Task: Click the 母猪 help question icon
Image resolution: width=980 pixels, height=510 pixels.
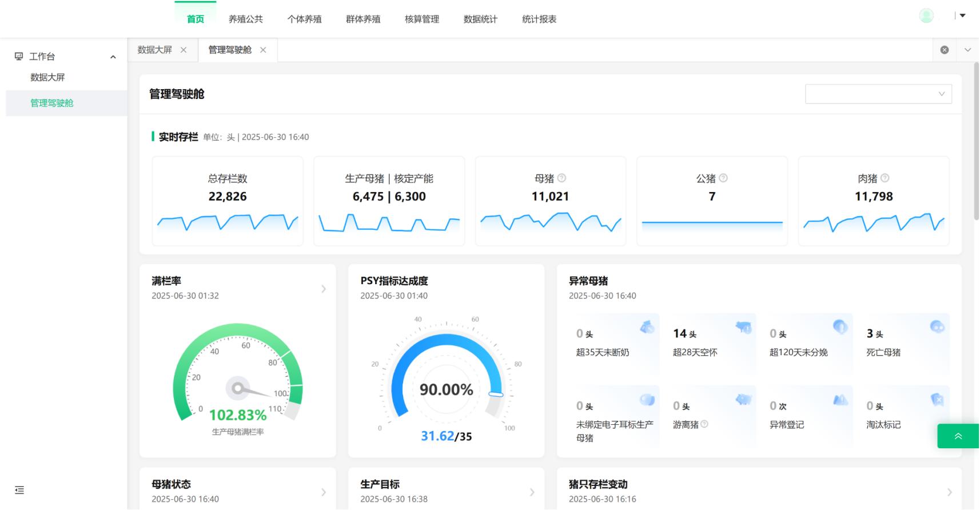Action: click(561, 178)
